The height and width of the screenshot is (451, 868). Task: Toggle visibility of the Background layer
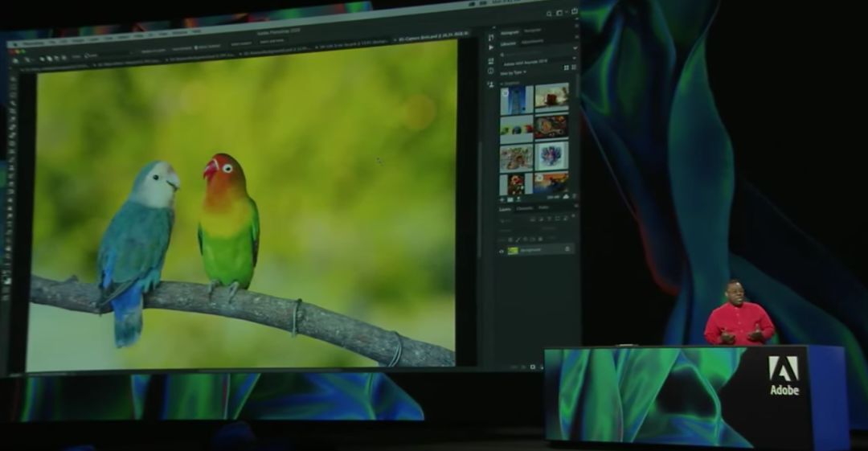502,251
